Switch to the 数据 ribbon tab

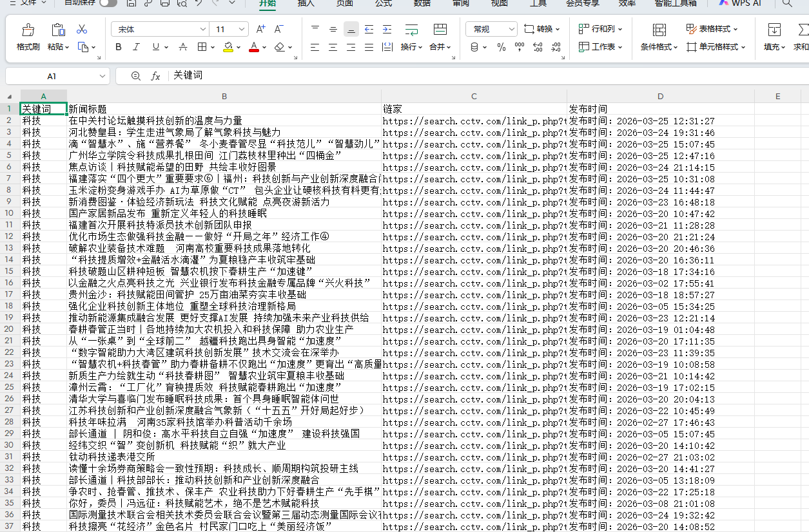tap(422, 3)
